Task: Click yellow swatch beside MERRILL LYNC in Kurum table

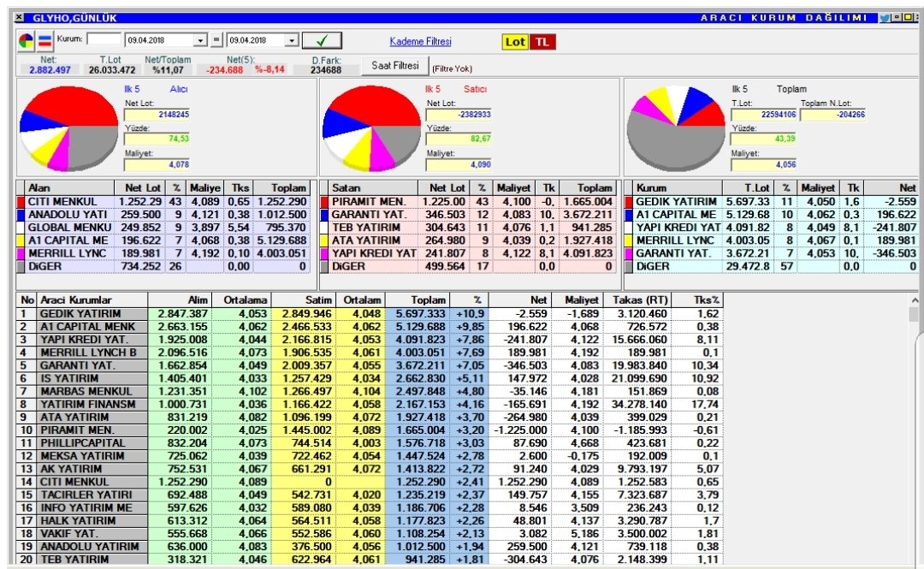Action: click(629, 240)
